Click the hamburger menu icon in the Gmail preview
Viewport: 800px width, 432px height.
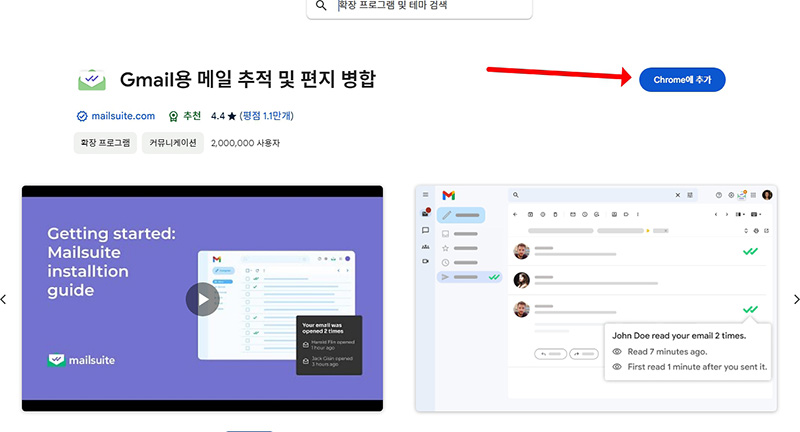[426, 195]
